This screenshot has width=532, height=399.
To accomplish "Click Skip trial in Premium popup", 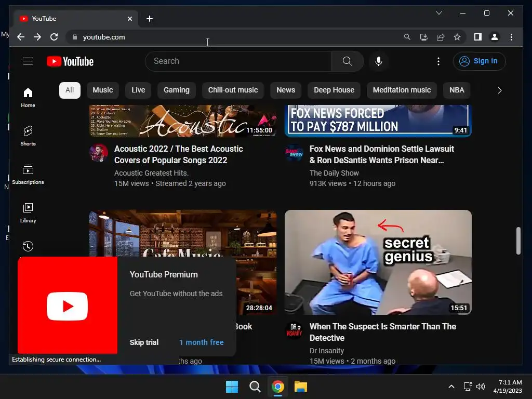I will 144,342.
